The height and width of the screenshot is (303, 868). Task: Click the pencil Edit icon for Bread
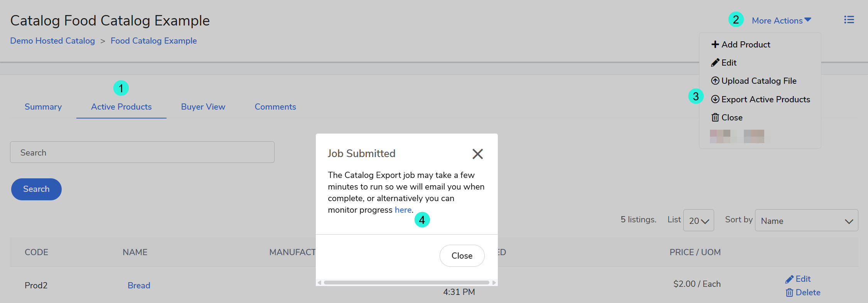click(789, 279)
